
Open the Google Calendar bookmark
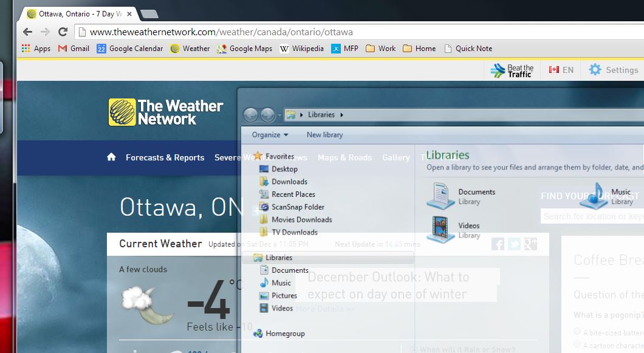click(x=129, y=49)
